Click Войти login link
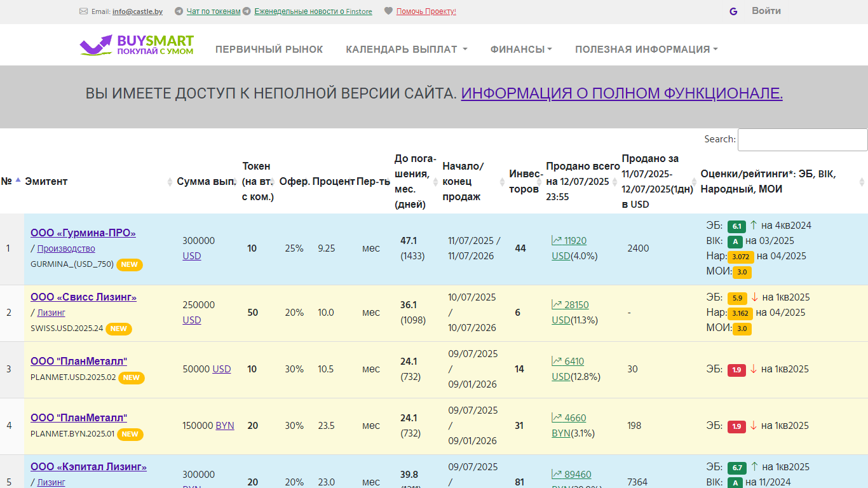 click(x=766, y=11)
